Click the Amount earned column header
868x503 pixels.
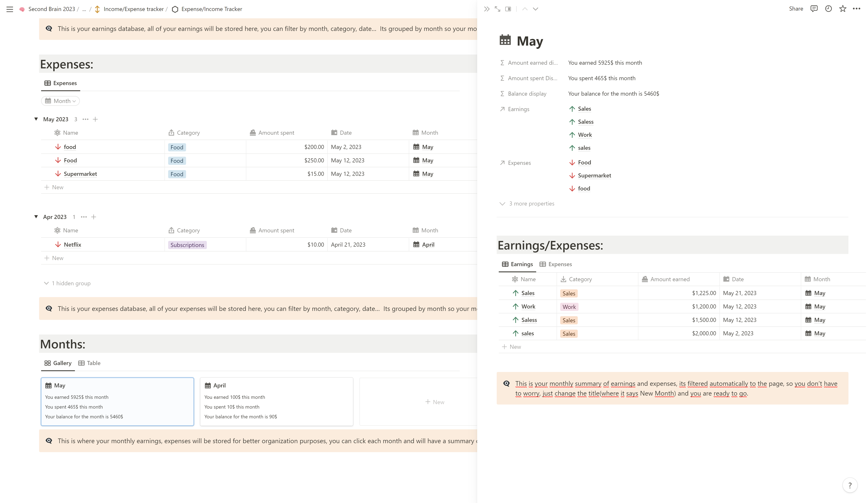(x=665, y=280)
